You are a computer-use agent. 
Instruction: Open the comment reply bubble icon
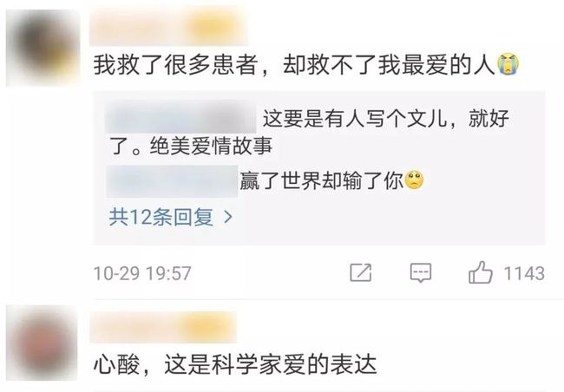click(x=421, y=272)
